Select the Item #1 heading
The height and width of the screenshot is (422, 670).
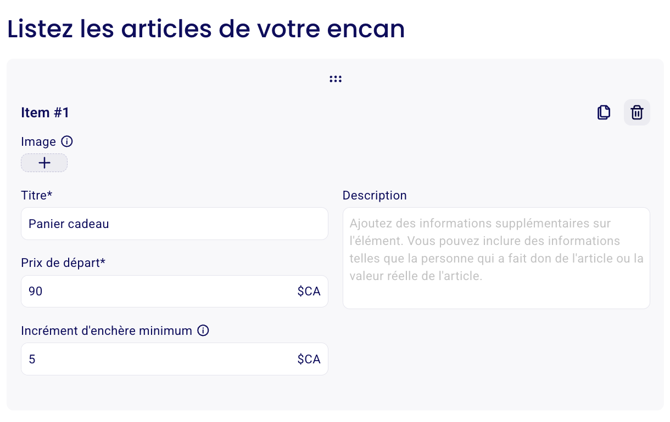(45, 112)
